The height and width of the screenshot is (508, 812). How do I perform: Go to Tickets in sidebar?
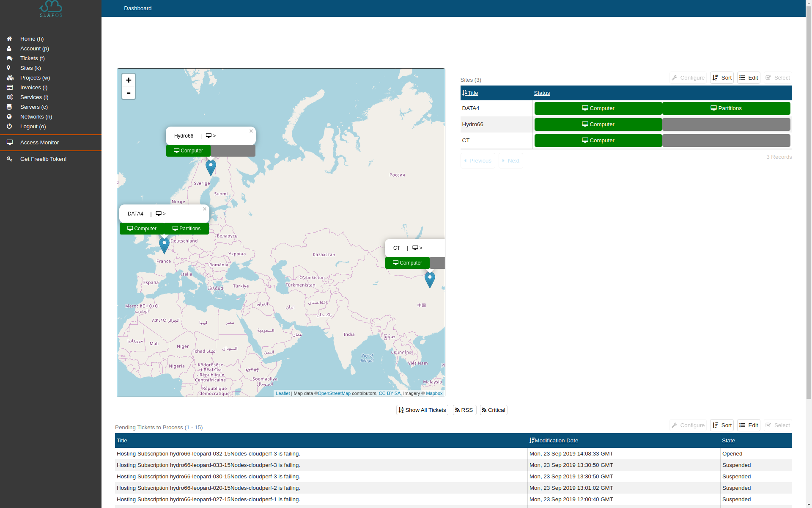pos(32,58)
